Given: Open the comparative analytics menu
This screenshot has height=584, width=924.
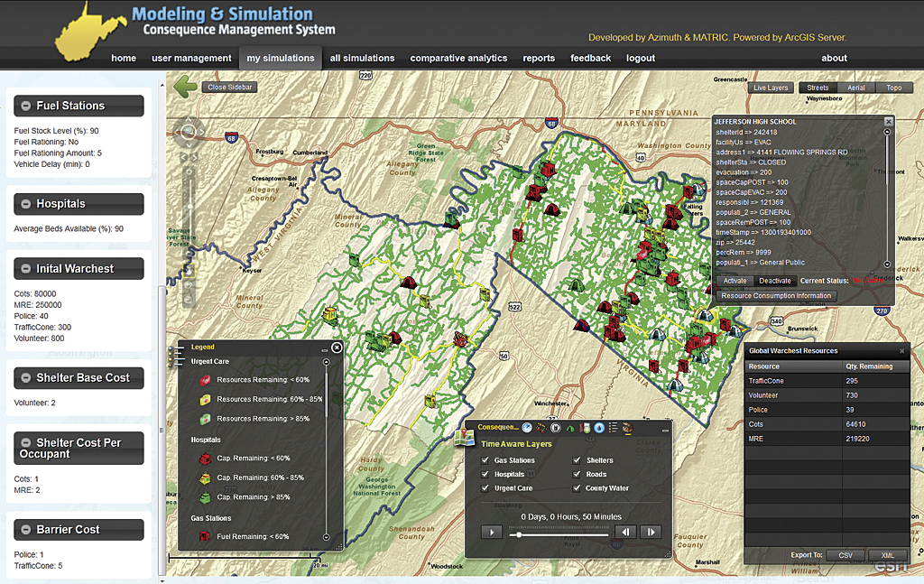Looking at the screenshot, I should point(458,58).
